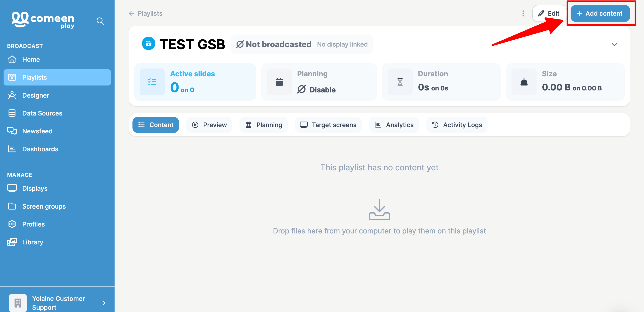
Task: Expand Yolaine Customer Support account chevron
Action: point(104,303)
